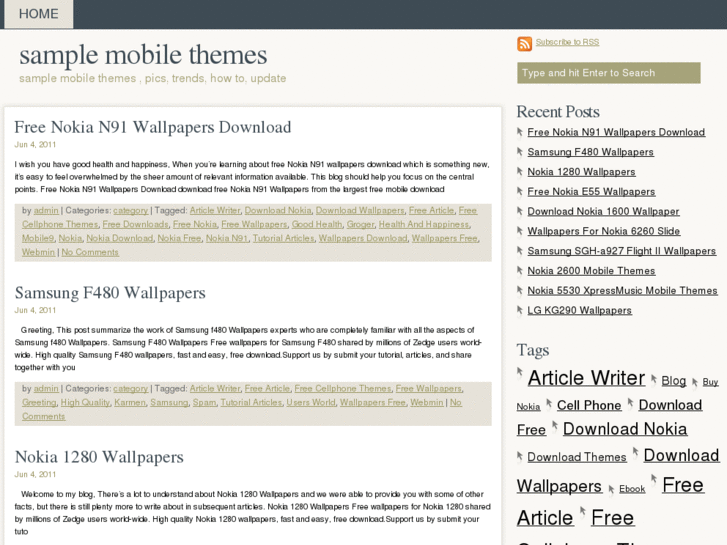Screen dimensions: 727x545
Task: Click arrow icon before Ebook tag
Action: tap(612, 489)
